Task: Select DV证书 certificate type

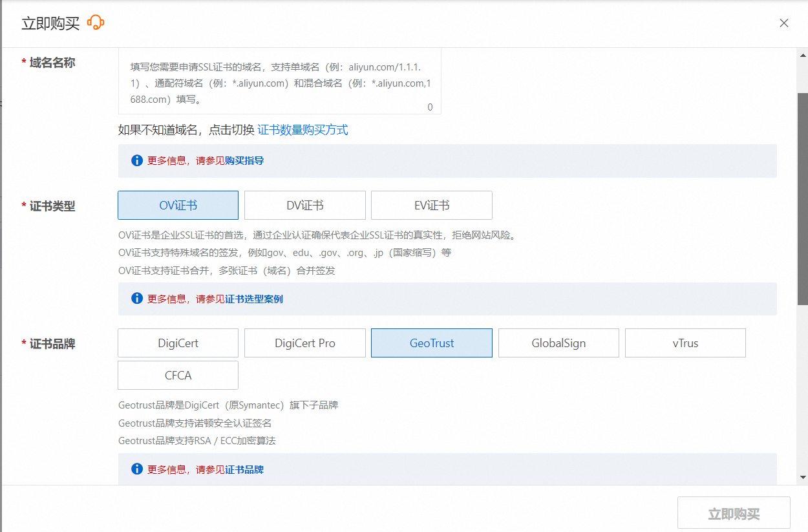Action: [304, 206]
